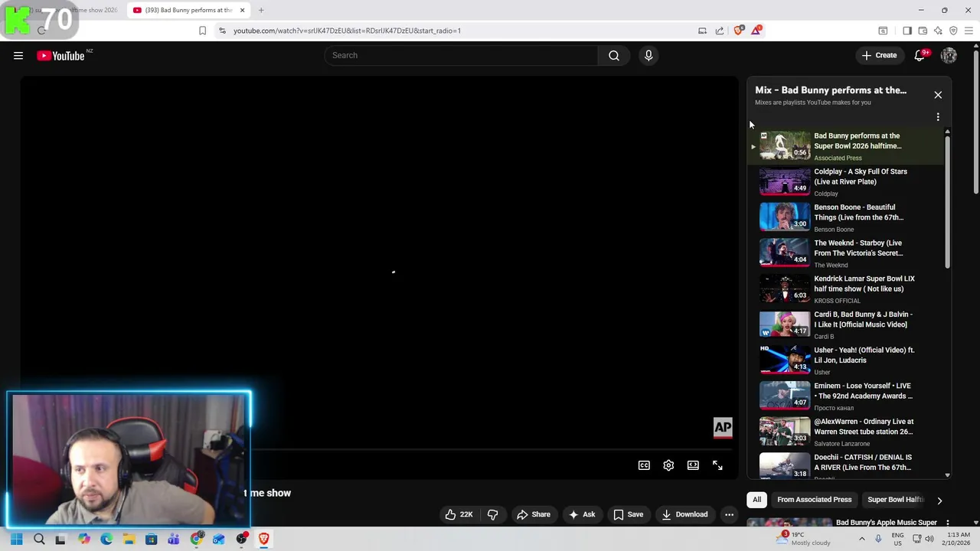Open the Windows Start menu
Image resolution: width=980 pixels, height=551 pixels.
tap(16, 539)
